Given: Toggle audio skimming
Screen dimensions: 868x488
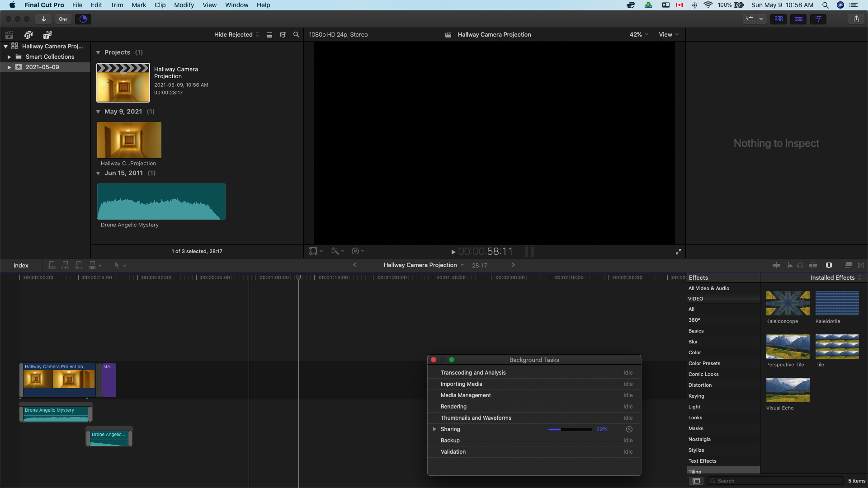Looking at the screenshot, I should tap(788, 265).
